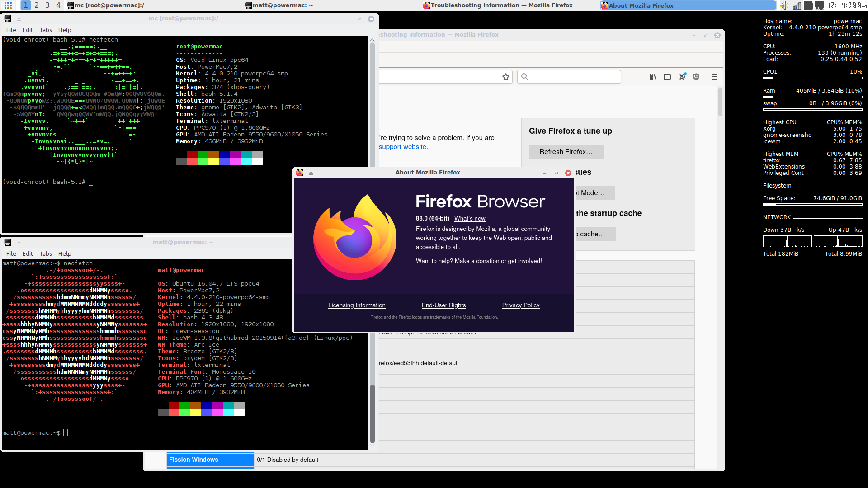Screen dimensions: 868x488
Task: Click the Firefox search box
Action: (x=569, y=77)
